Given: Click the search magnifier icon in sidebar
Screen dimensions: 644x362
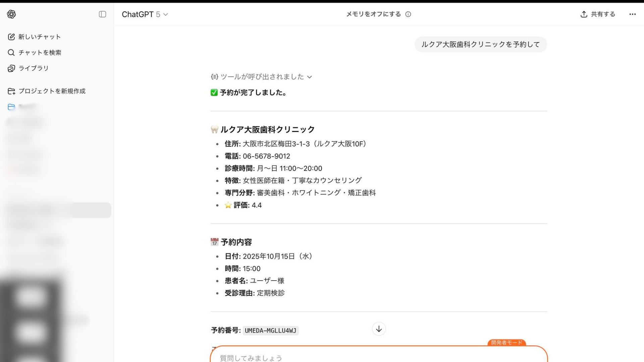Looking at the screenshot, I should coord(11,53).
